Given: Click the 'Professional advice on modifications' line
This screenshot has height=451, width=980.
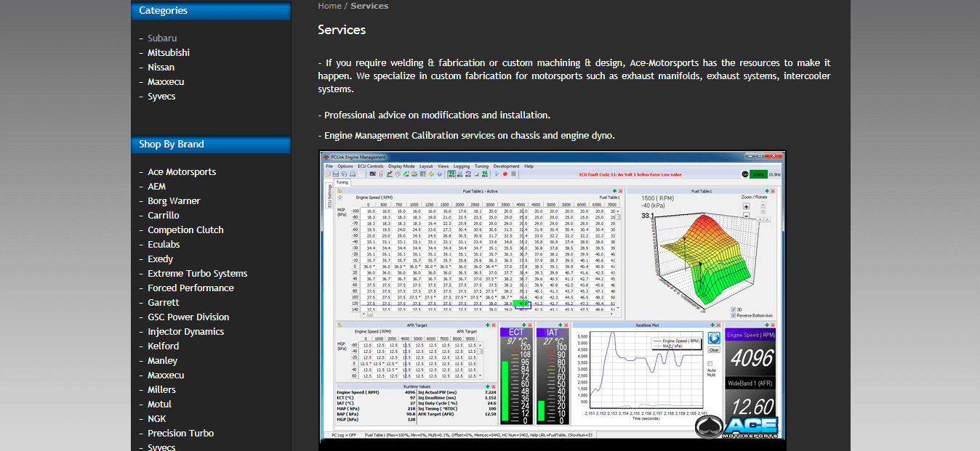Looking at the screenshot, I should (x=434, y=115).
